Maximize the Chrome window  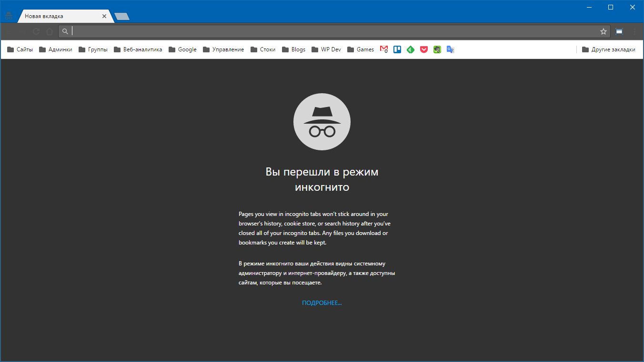coord(611,7)
